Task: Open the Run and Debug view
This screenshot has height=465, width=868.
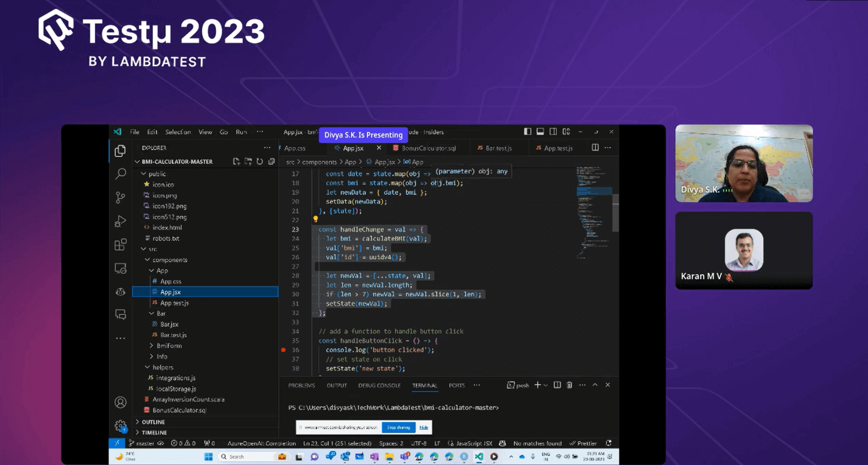Action: coord(121,221)
